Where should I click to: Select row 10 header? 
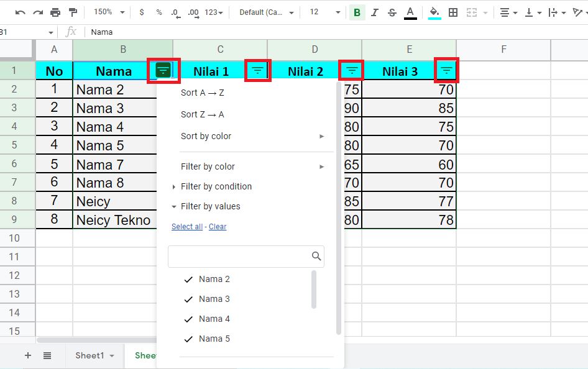tap(14, 239)
